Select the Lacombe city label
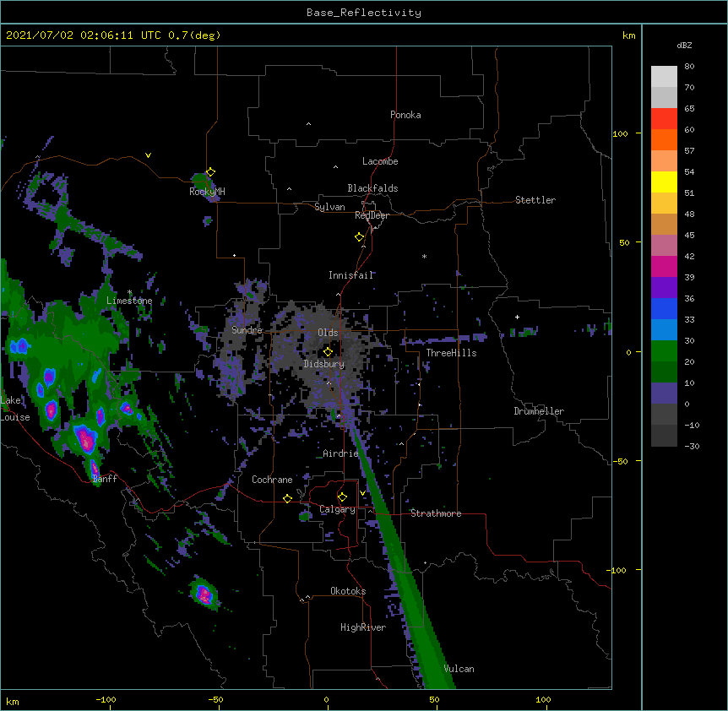The height and width of the screenshot is (711, 728). pos(380,161)
